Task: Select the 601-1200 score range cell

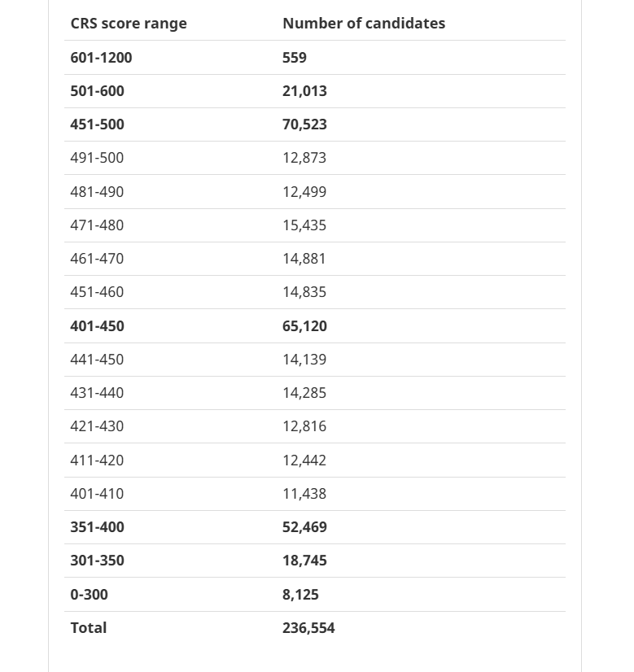Action: click(x=101, y=58)
